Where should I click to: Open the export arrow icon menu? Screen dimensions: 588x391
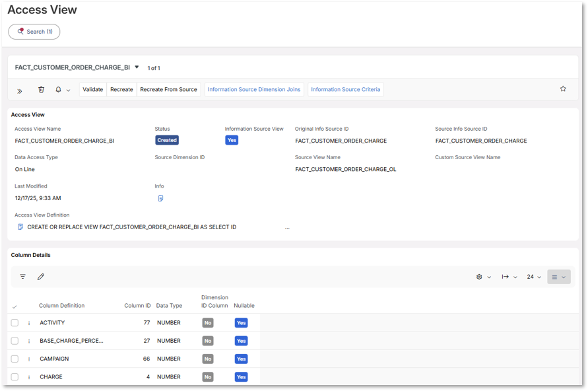point(505,277)
